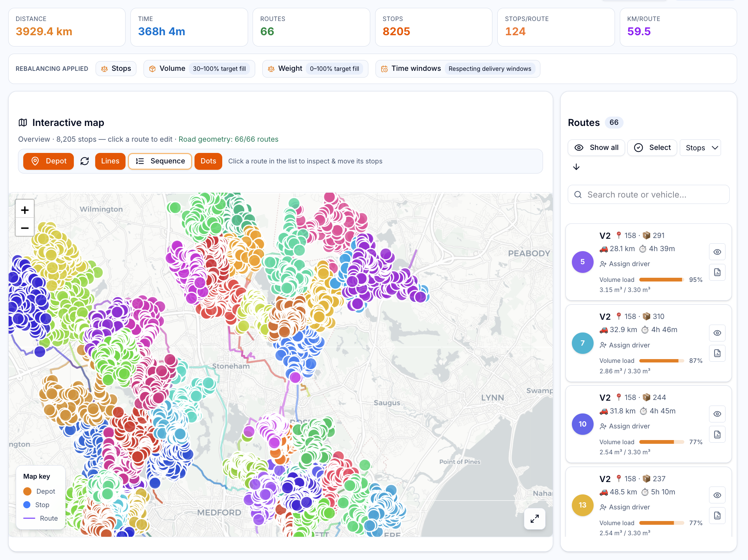Open report document for route 10

717,434
